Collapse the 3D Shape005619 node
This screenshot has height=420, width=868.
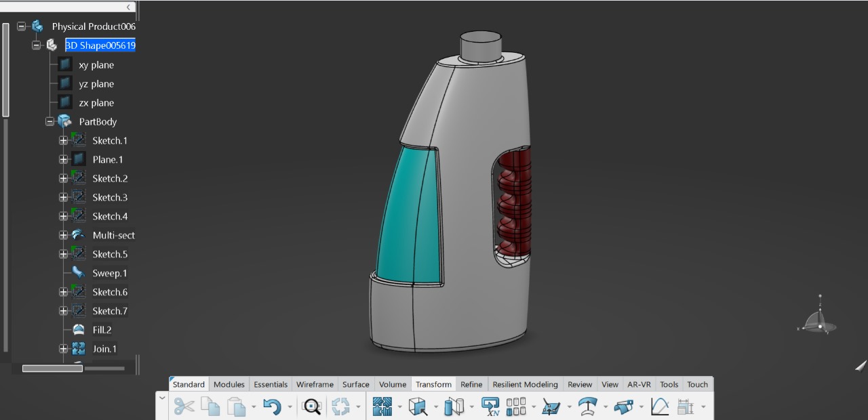click(36, 45)
